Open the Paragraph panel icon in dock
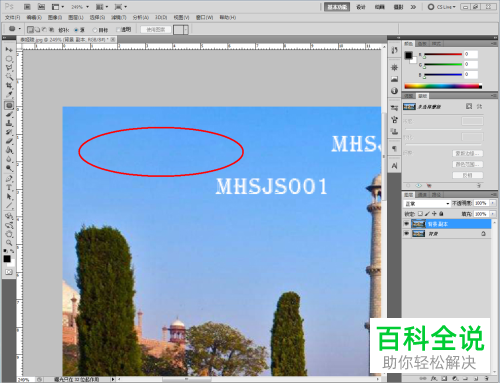 (x=394, y=148)
